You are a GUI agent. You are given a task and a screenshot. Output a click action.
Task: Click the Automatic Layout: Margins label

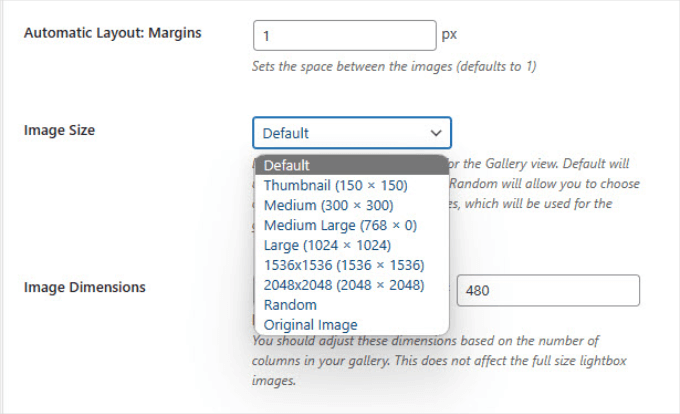click(112, 33)
